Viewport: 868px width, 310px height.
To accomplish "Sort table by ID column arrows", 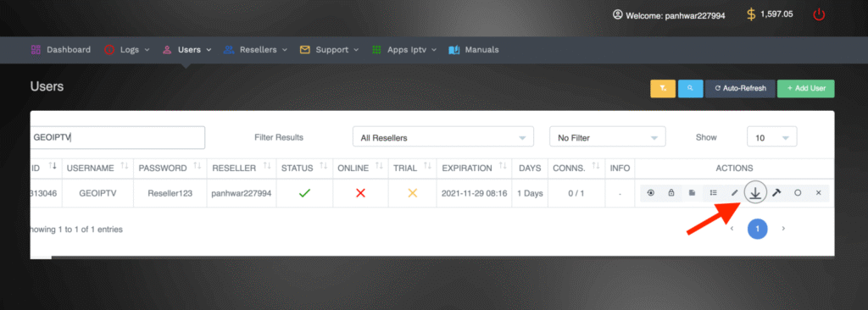I will tap(53, 166).
